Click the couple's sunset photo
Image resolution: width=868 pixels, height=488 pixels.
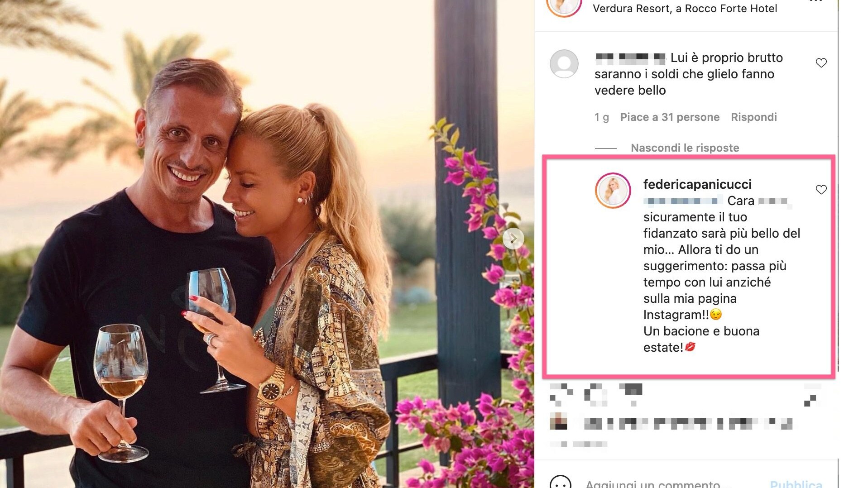tap(267, 244)
